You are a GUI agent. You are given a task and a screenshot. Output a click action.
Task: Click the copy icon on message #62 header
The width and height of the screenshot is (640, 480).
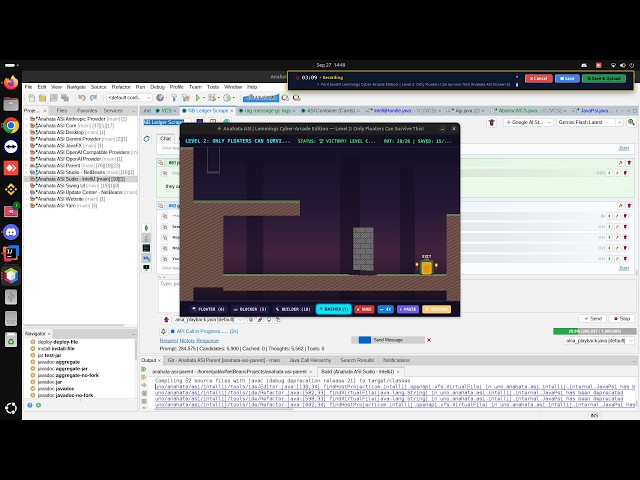[x=161, y=206]
